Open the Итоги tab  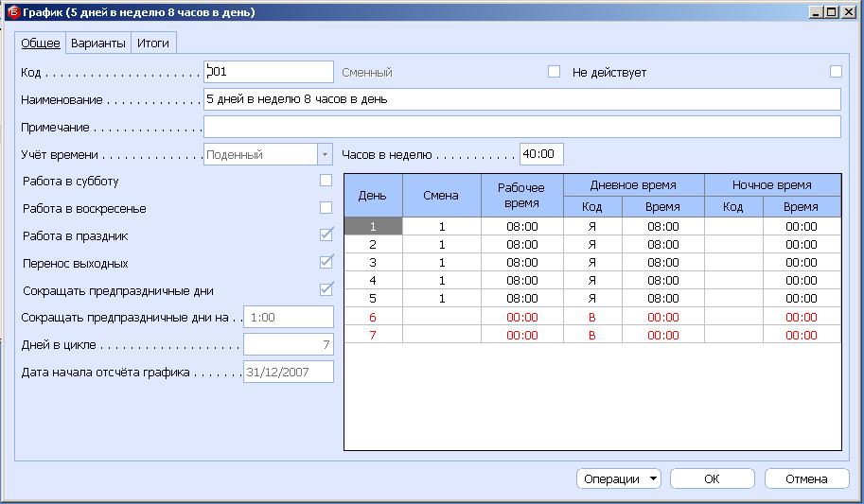153,43
